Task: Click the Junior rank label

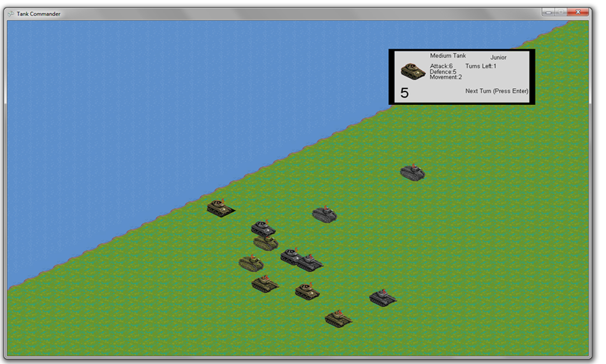Action: coord(498,57)
